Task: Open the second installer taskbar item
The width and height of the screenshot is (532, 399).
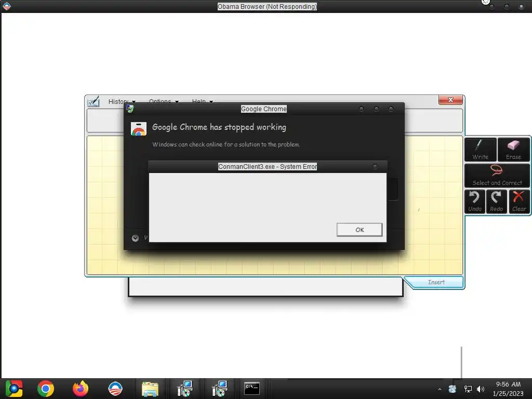Action: pyautogui.click(x=220, y=389)
